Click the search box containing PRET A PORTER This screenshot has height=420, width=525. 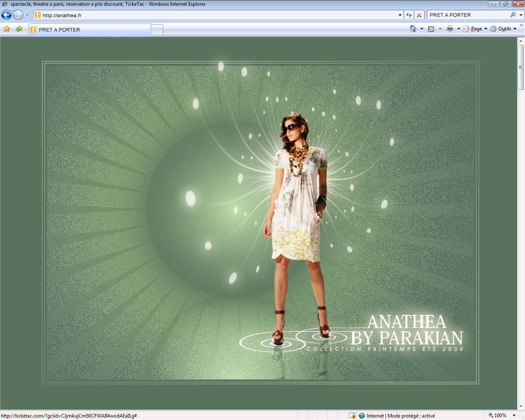coord(468,15)
